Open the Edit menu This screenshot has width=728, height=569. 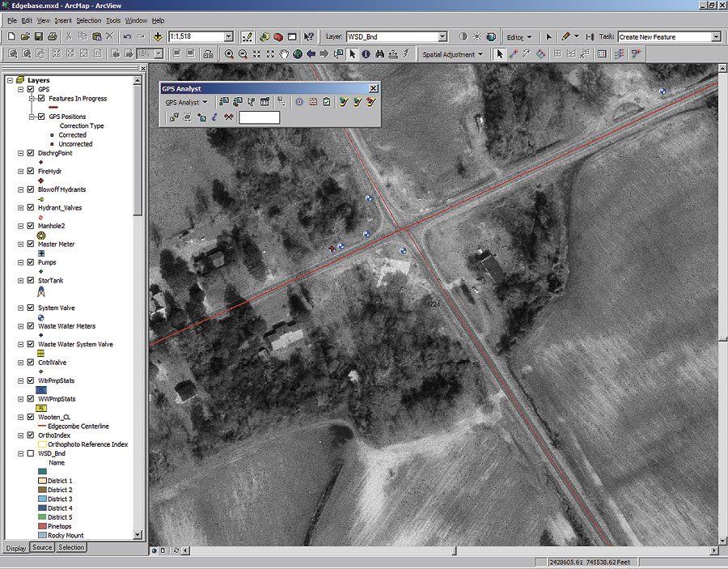(x=27, y=20)
